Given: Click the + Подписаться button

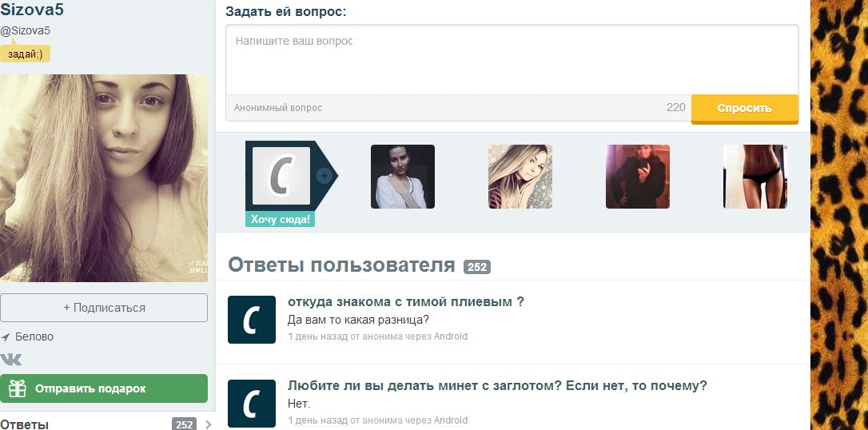Looking at the screenshot, I should [104, 308].
